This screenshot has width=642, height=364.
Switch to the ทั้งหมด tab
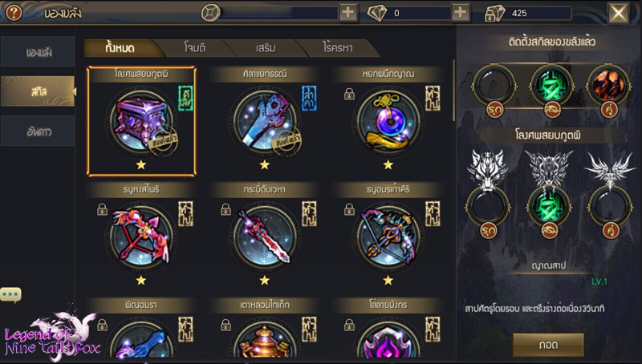(x=120, y=48)
